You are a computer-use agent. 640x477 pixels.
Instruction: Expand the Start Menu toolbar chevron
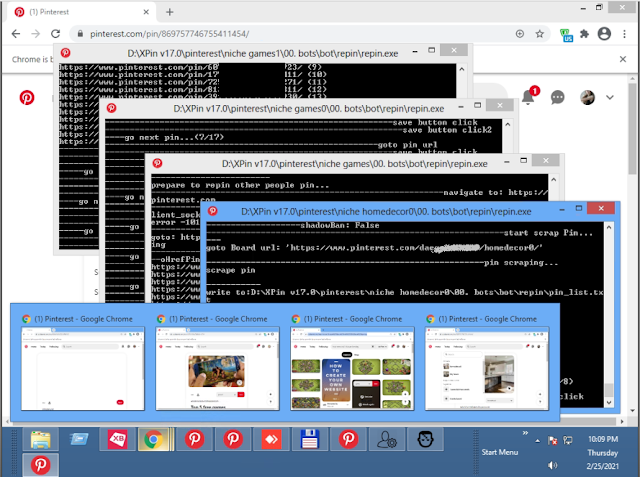point(525,433)
